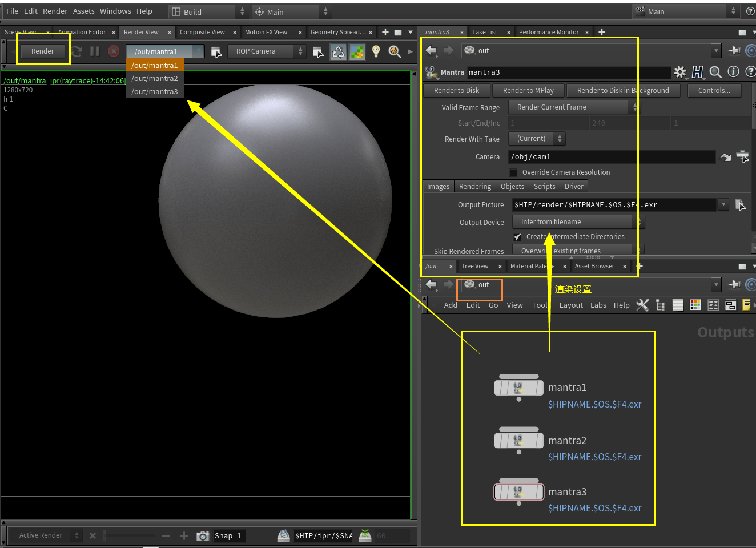Open the Build desktop dropdown
This screenshot has width=756, height=548.
click(208, 11)
